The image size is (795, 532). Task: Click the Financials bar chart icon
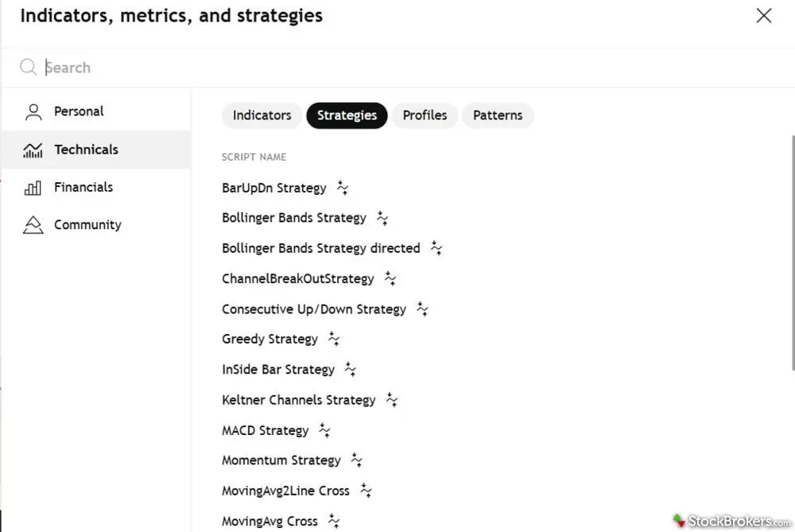point(33,188)
